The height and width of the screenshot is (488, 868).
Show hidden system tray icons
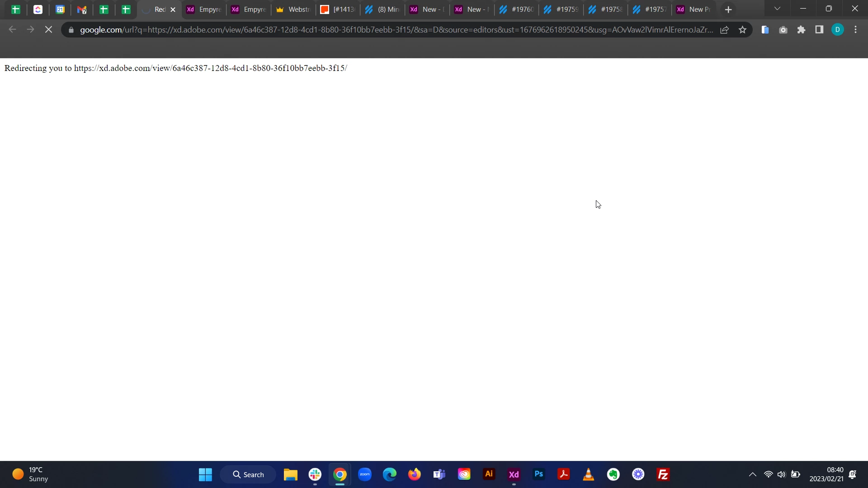pos(752,474)
